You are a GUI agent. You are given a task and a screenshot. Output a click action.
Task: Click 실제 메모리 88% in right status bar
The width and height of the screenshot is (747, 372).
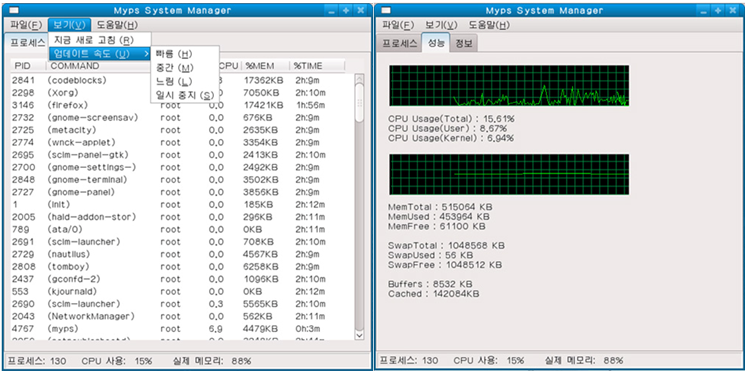click(x=584, y=361)
